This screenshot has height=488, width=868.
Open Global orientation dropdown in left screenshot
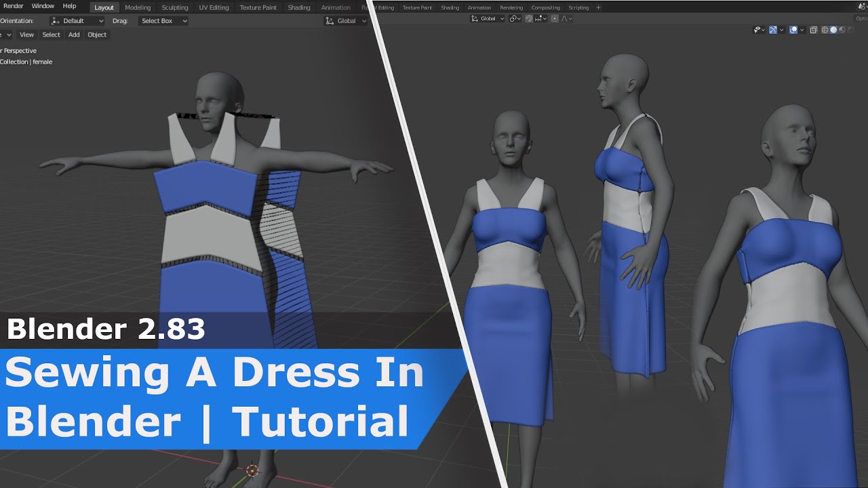(x=347, y=21)
